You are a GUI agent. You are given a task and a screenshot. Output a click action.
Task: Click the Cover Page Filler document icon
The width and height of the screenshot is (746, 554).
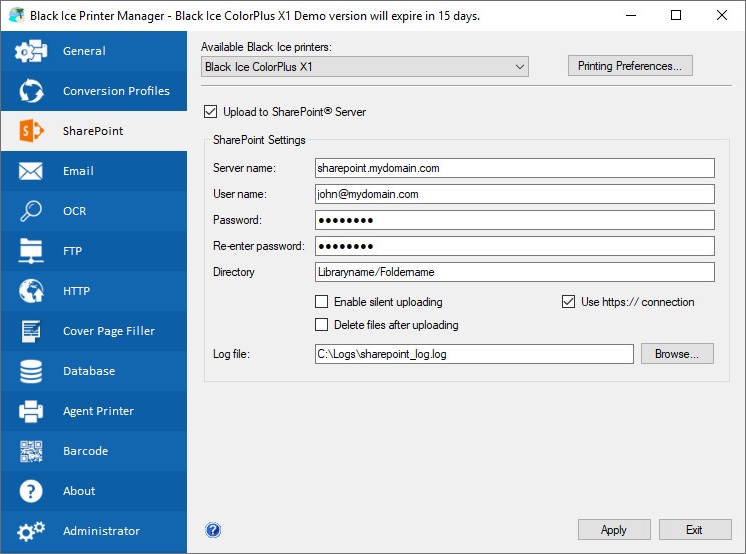coord(31,331)
